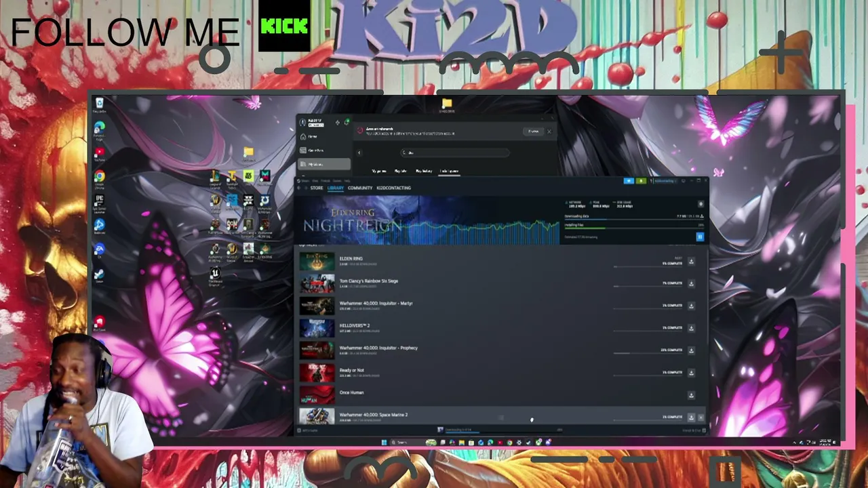868x488 pixels.
Task: Click download icon for Space Marine 2
Action: 691,418
